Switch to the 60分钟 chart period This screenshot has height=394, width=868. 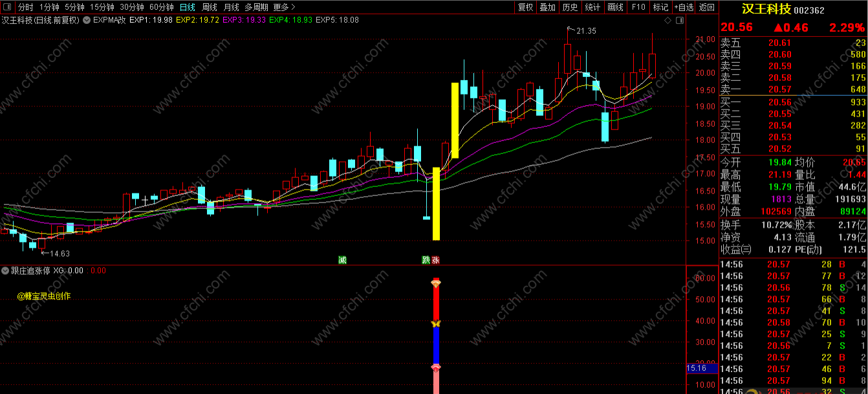[x=162, y=7]
